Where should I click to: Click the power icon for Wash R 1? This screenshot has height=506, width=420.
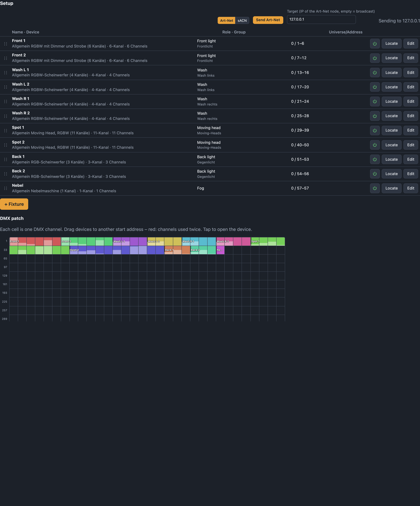[x=375, y=101]
